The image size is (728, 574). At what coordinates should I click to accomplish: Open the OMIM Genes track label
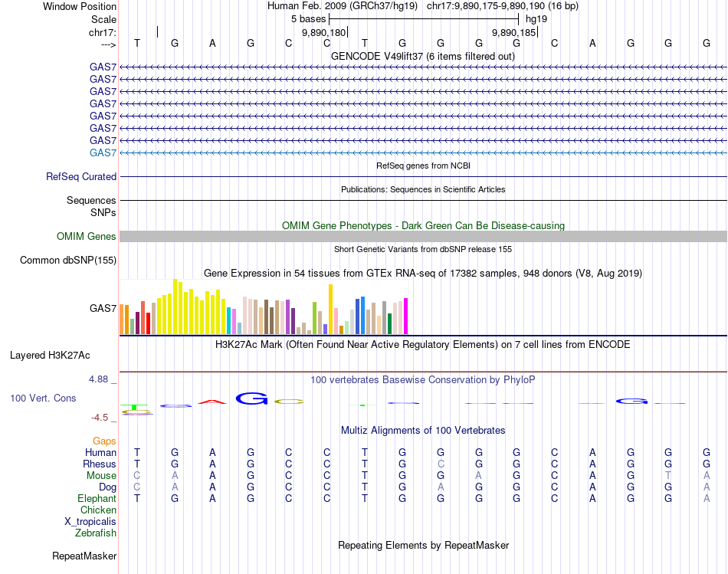pos(86,236)
